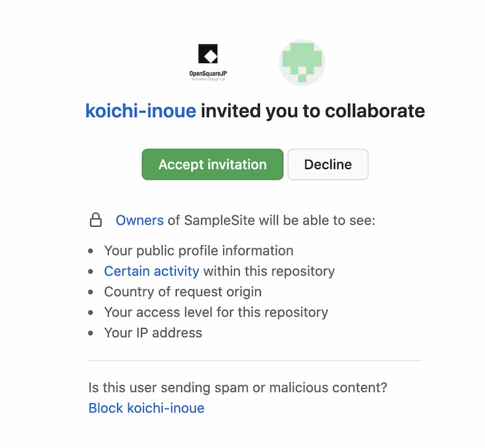Click the spam or malicious content question
This screenshot has width=485, height=448.
click(238, 387)
